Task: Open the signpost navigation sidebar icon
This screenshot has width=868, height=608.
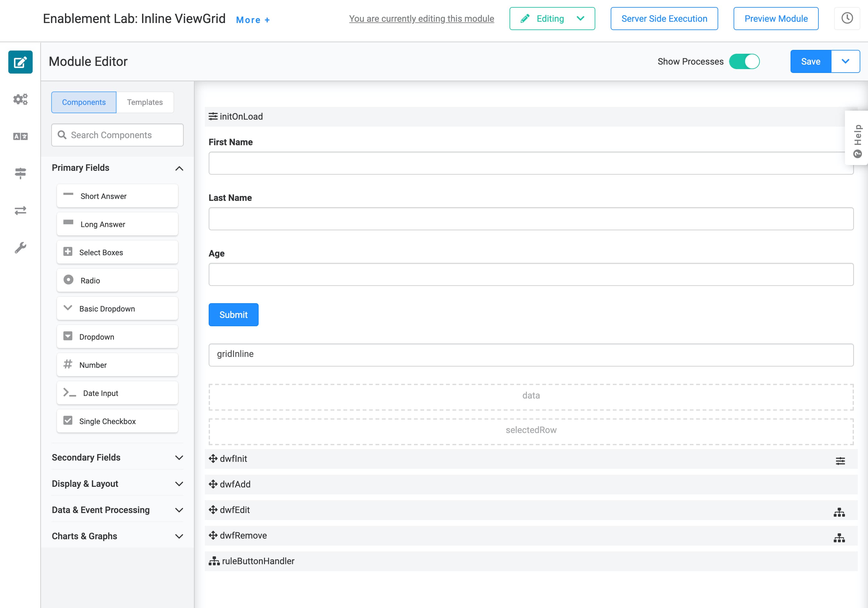Action: pyautogui.click(x=20, y=173)
